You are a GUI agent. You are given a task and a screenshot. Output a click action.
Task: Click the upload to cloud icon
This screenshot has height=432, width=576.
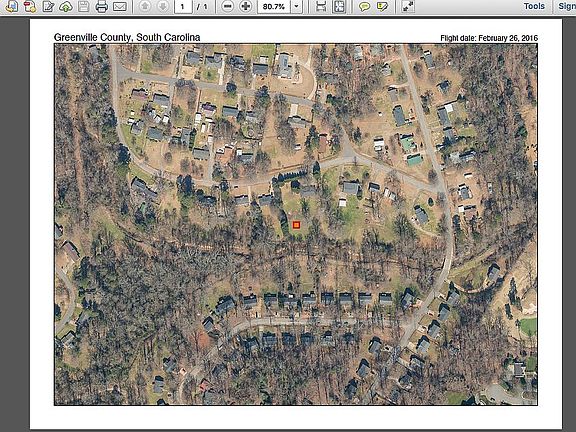pyautogui.click(x=66, y=6)
